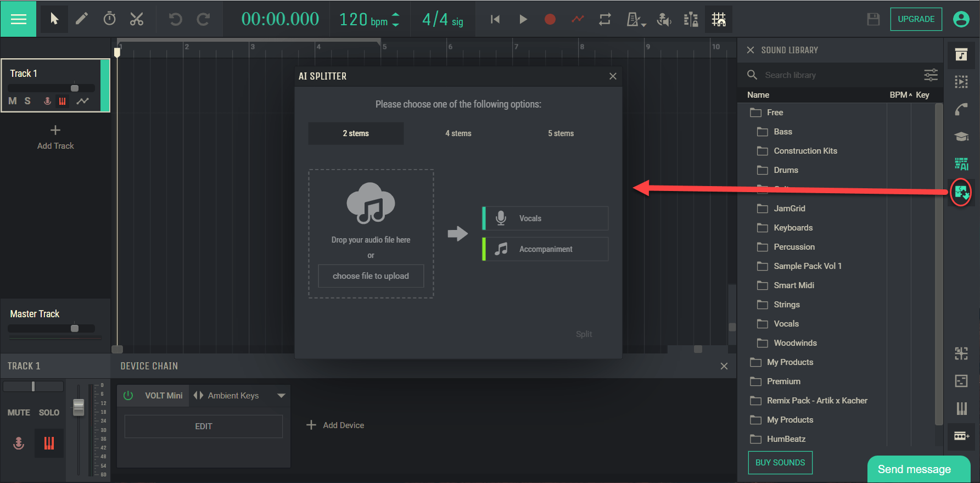Select the 4 stems tab

[458, 133]
